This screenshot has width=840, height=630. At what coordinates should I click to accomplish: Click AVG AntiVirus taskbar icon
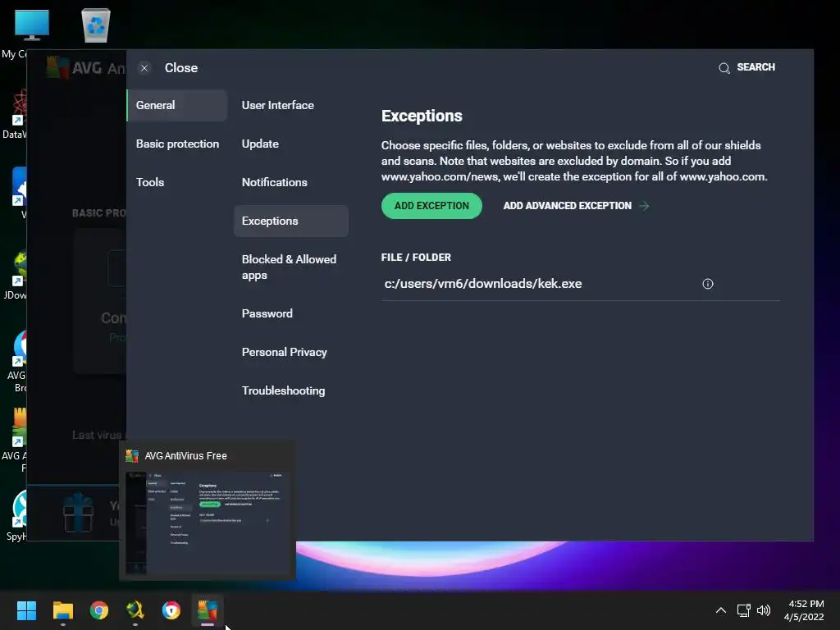[208, 610]
